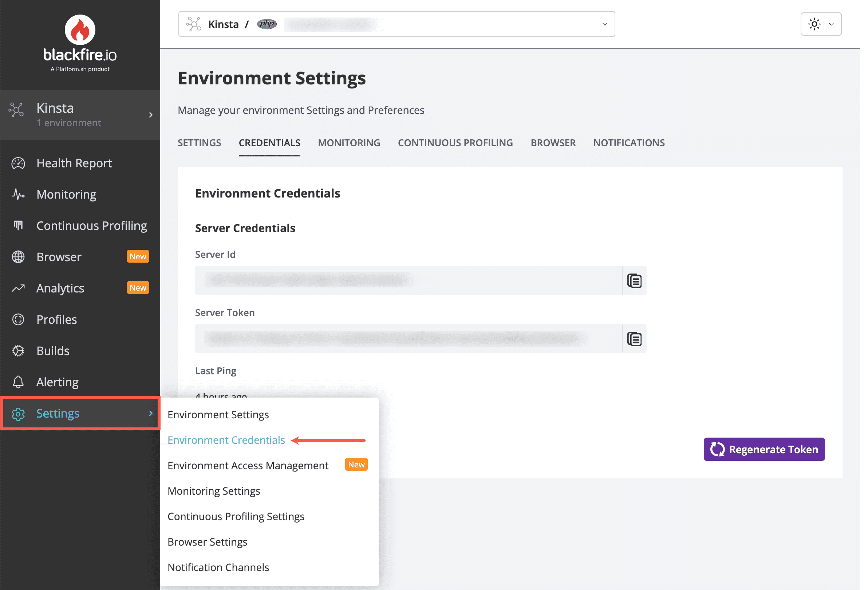868x590 pixels.
Task: Switch to the Monitoring tab
Action: click(349, 143)
